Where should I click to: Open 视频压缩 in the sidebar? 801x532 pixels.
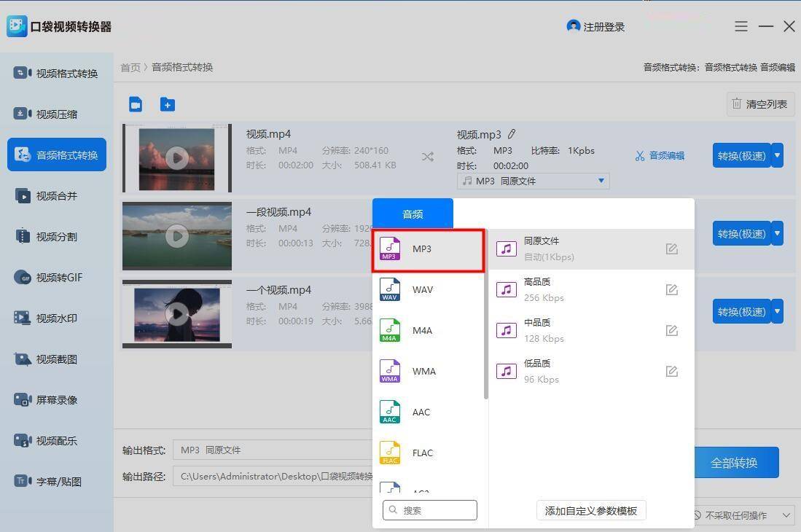(x=56, y=114)
